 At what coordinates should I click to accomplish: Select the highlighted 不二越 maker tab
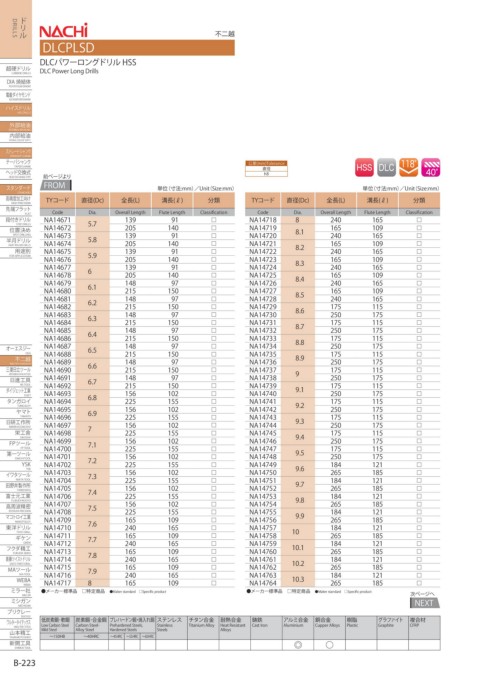16,360
